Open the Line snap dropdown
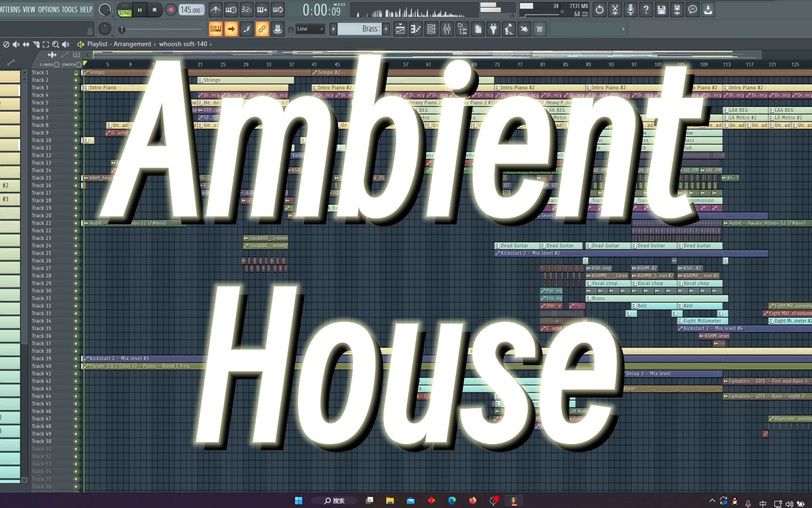This screenshot has height=508, width=812. pos(310,29)
